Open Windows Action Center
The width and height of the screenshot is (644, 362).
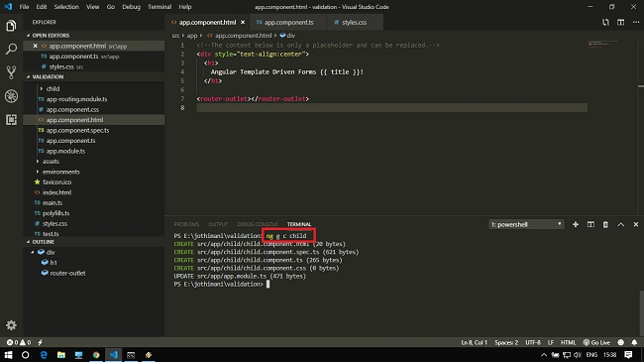[x=628, y=355]
